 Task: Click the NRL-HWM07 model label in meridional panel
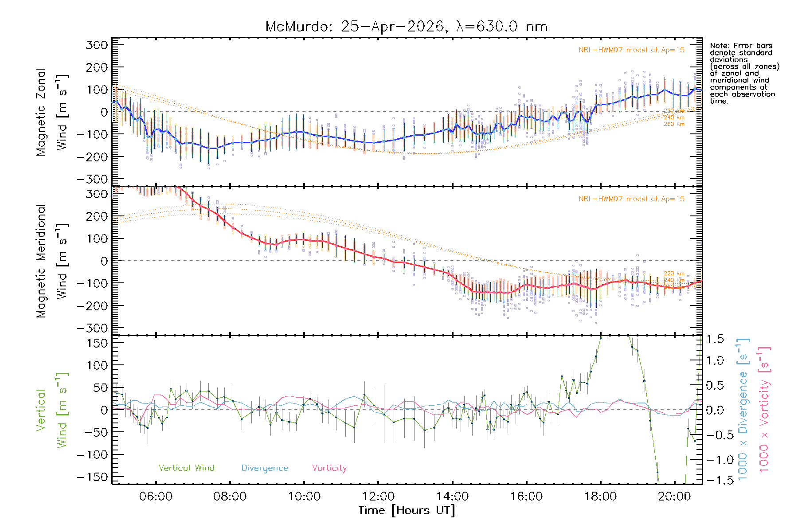[x=631, y=199]
